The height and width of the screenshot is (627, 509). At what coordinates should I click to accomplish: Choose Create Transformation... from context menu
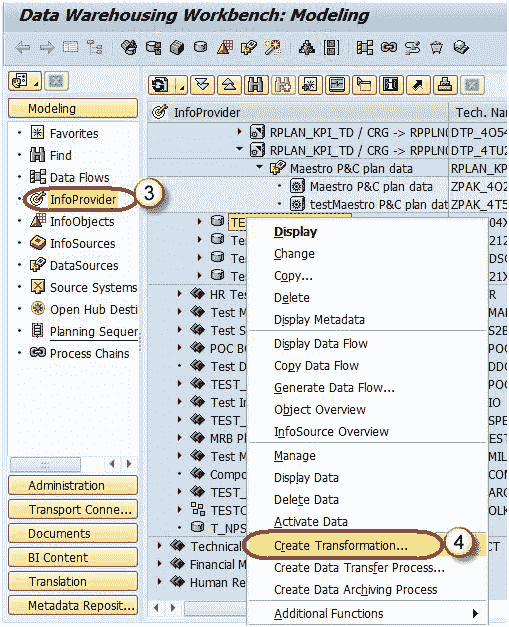tap(341, 545)
